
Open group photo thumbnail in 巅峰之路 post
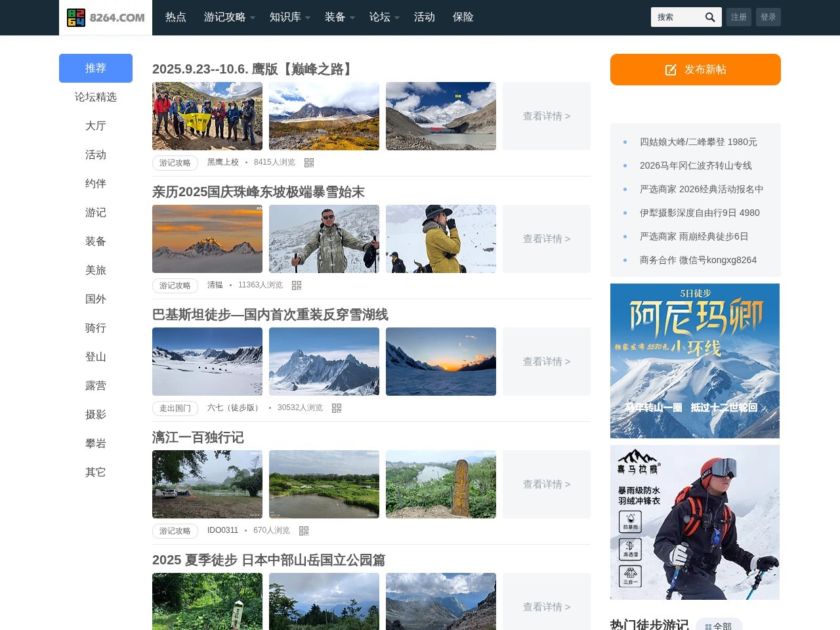click(207, 116)
